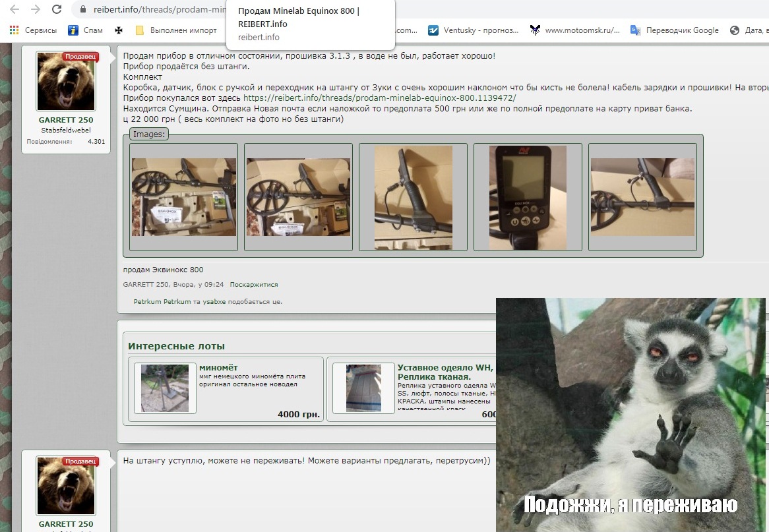Open second photo of detector coil and box
This screenshot has height=532, width=769.
point(299,197)
